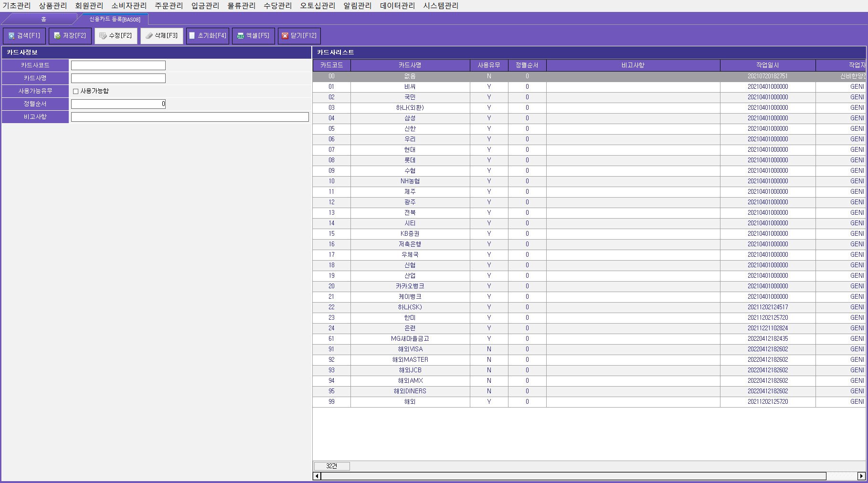Click the 작업일시 column header
Image resolution: width=868 pixels, height=483 pixels.
click(x=767, y=65)
